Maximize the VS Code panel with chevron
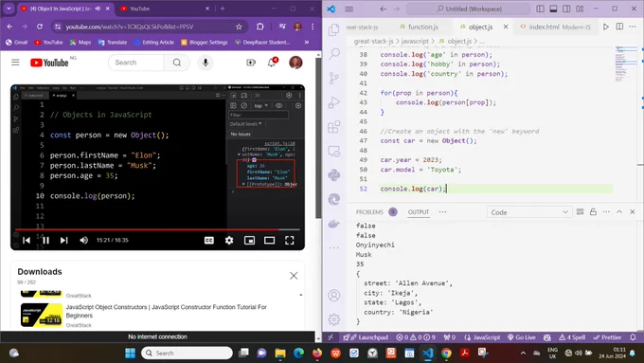 click(619, 211)
